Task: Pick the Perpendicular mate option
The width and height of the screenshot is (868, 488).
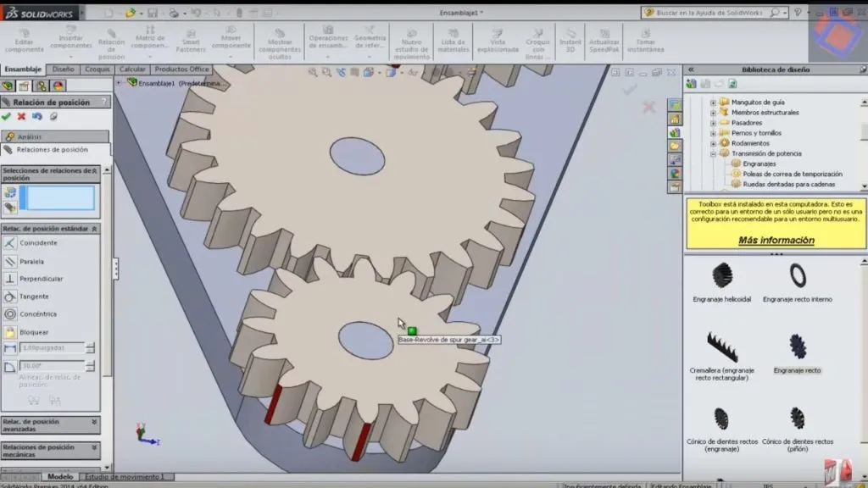Action: [x=10, y=279]
